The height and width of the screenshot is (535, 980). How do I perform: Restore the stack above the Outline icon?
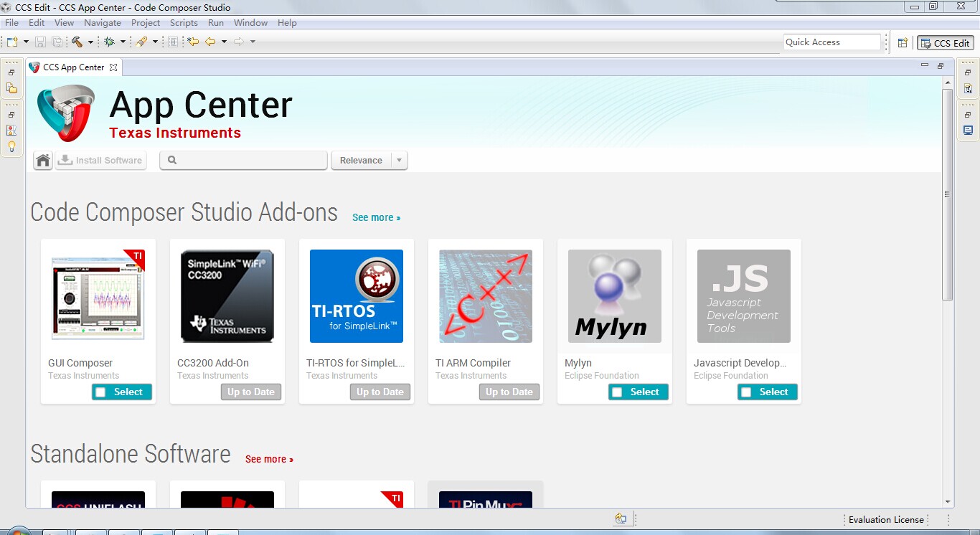(968, 73)
